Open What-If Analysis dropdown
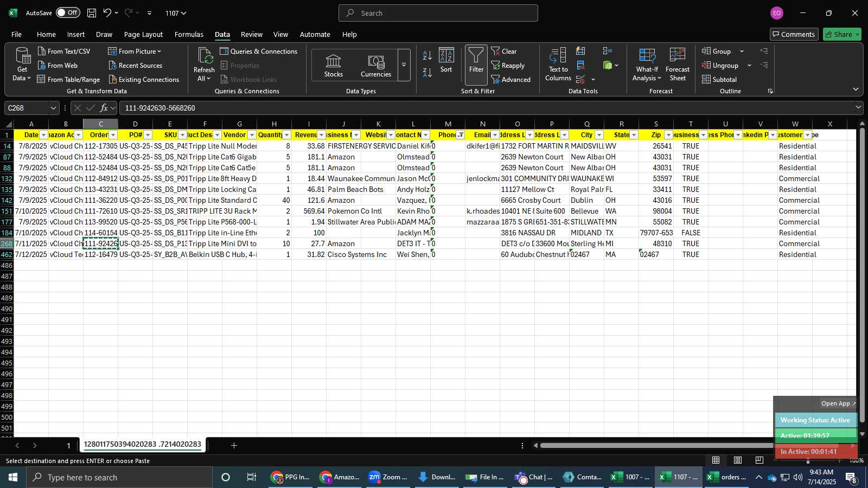 [x=647, y=65]
